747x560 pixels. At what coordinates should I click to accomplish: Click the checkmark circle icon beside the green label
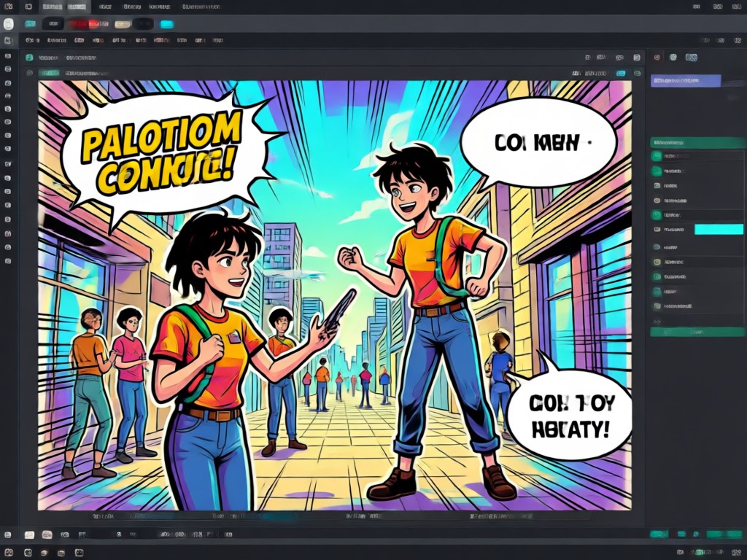(29, 74)
